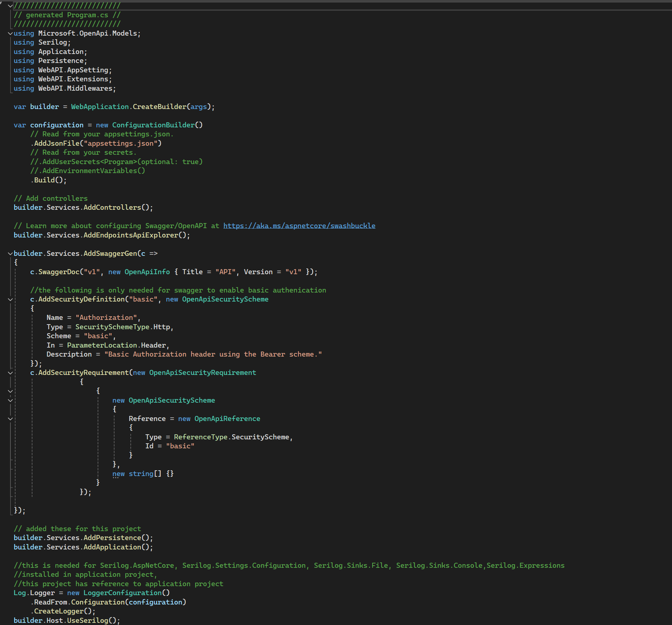Image resolution: width=672 pixels, height=625 pixels.
Task: Click the commented '.AddEnvironmentVariables()' line
Action: (88, 171)
